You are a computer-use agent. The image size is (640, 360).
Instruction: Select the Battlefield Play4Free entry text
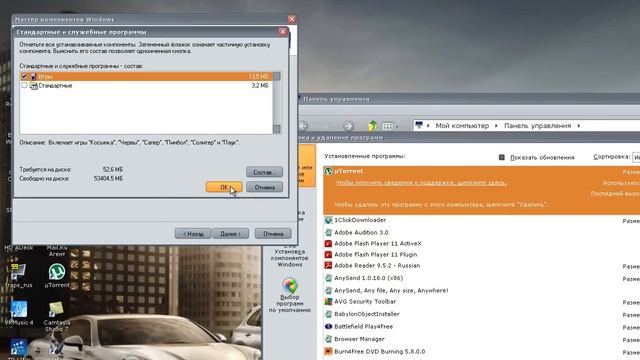[x=363, y=327]
